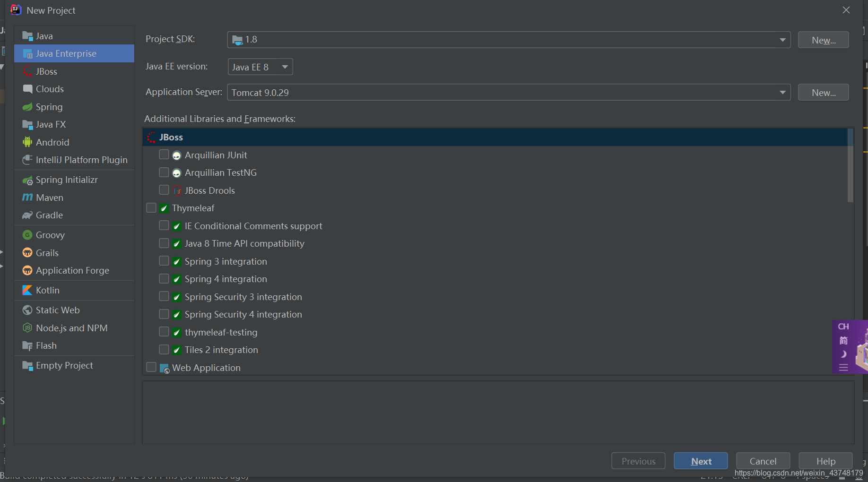The width and height of the screenshot is (868, 482).
Task: Click the Clouds icon
Action: click(27, 89)
